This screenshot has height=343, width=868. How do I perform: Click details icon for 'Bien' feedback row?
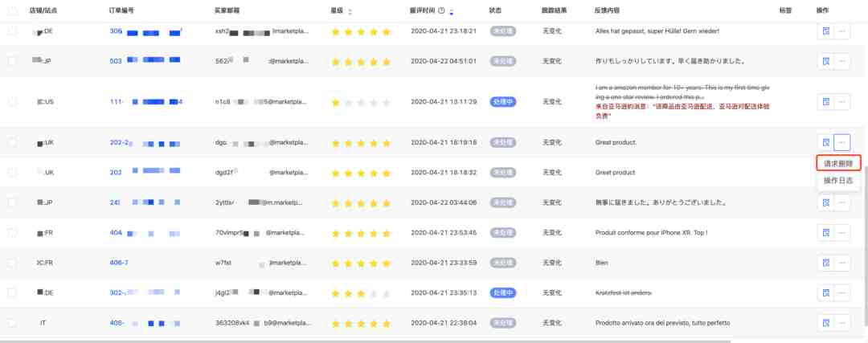pyautogui.click(x=825, y=263)
